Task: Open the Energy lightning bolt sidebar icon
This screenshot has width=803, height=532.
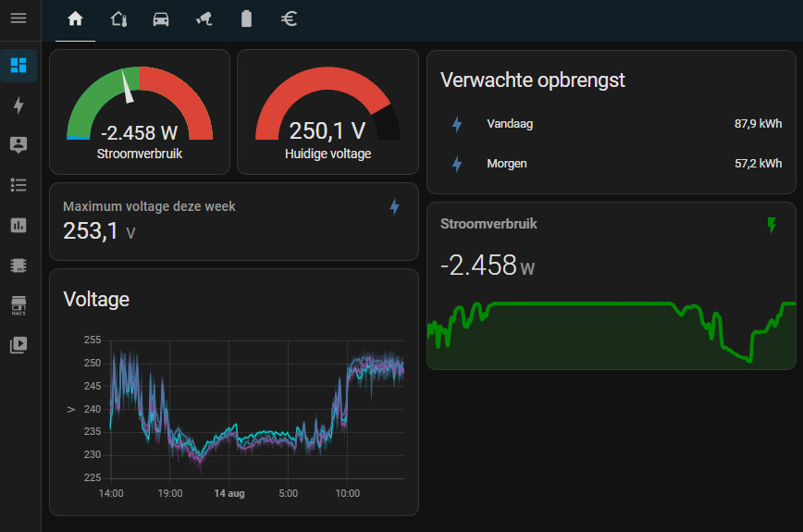Action: click(19, 105)
